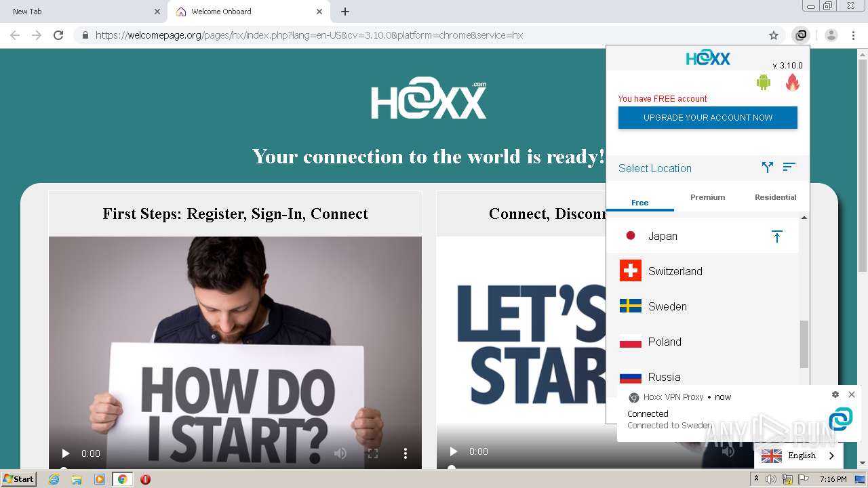Viewport: 868px width, 488px height.
Task: Click the Chrome taskbar button
Action: 123,479
